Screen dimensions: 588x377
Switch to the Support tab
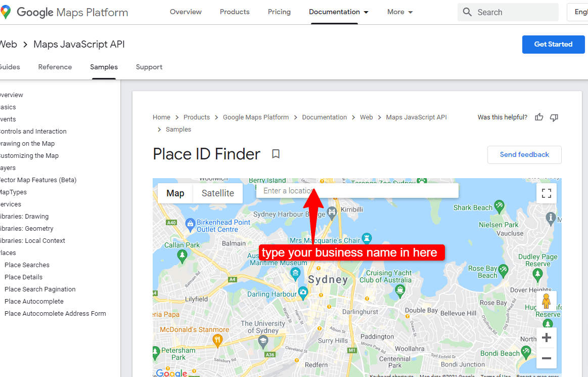[149, 67]
